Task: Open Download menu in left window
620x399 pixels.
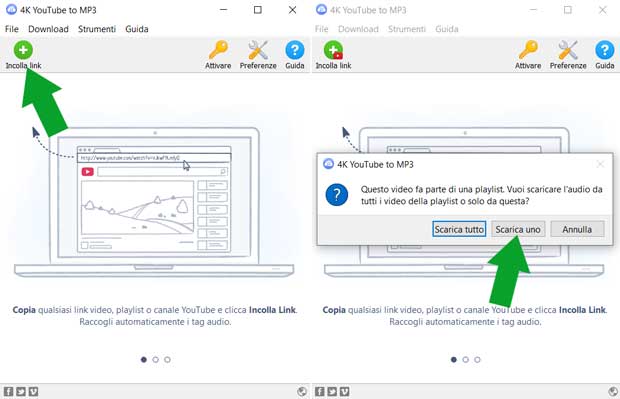Action: (x=48, y=29)
